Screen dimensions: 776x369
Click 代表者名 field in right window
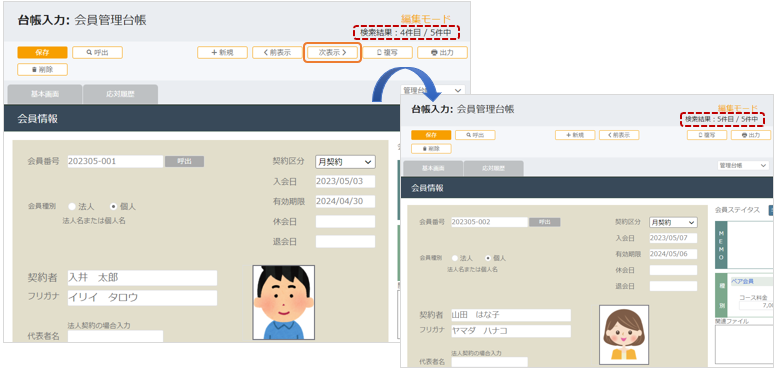click(489, 362)
